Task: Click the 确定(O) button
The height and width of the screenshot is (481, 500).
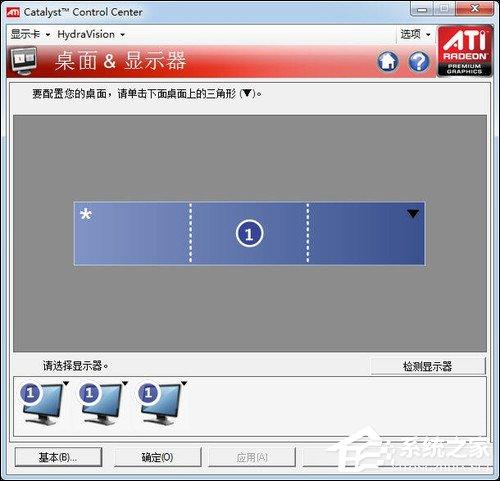Action: pyautogui.click(x=157, y=457)
